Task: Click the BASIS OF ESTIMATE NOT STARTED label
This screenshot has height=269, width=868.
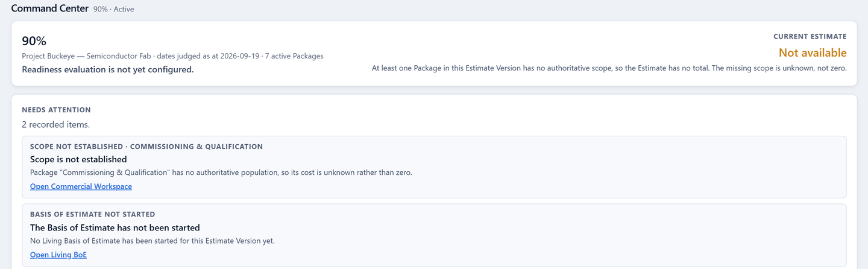Action: click(x=93, y=214)
